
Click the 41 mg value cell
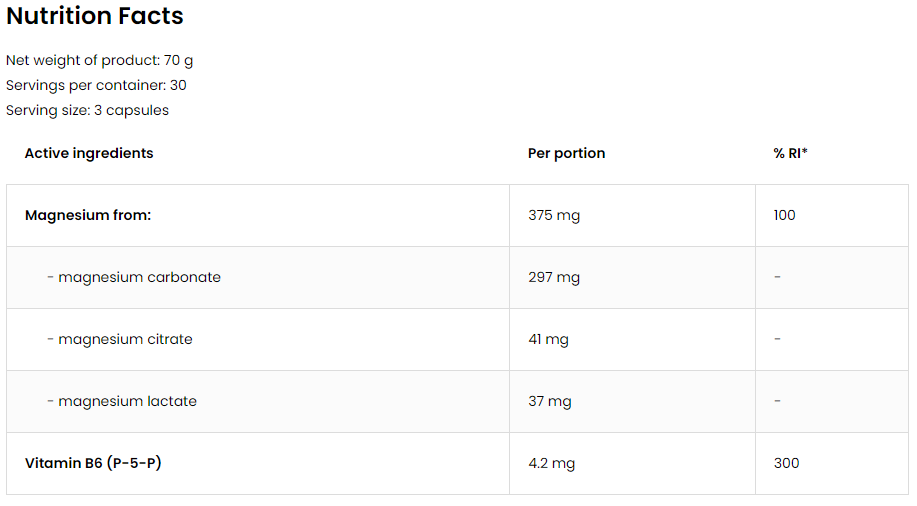click(548, 339)
